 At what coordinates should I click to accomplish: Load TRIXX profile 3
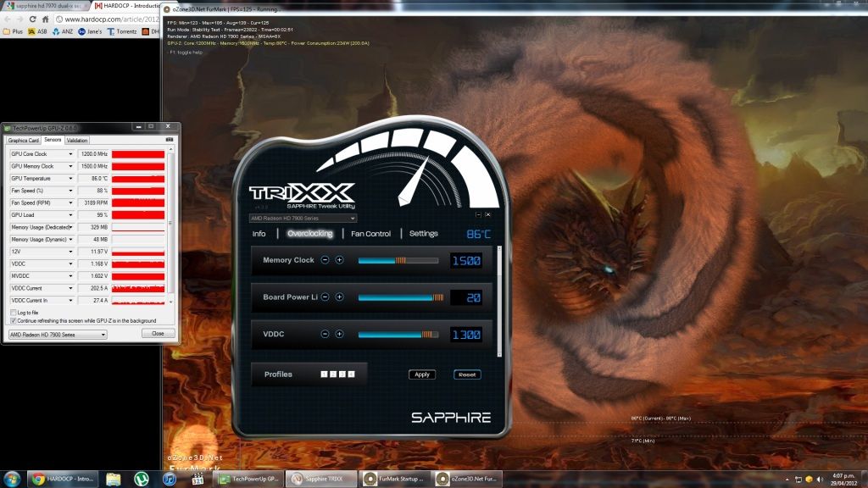tap(342, 374)
